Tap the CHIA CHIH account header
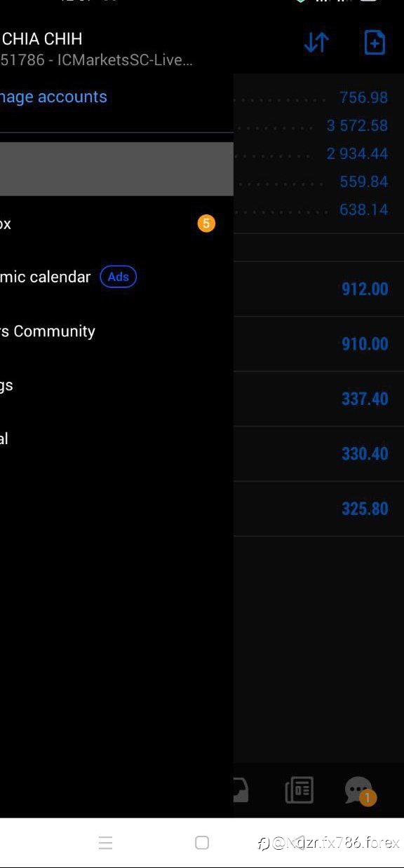The width and height of the screenshot is (404, 868). 97,48
